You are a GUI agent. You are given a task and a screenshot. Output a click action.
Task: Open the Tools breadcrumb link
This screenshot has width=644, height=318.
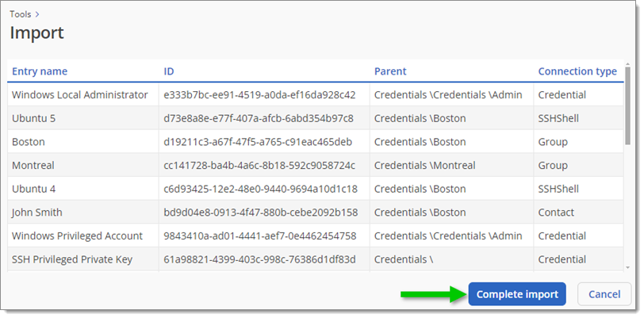point(21,14)
